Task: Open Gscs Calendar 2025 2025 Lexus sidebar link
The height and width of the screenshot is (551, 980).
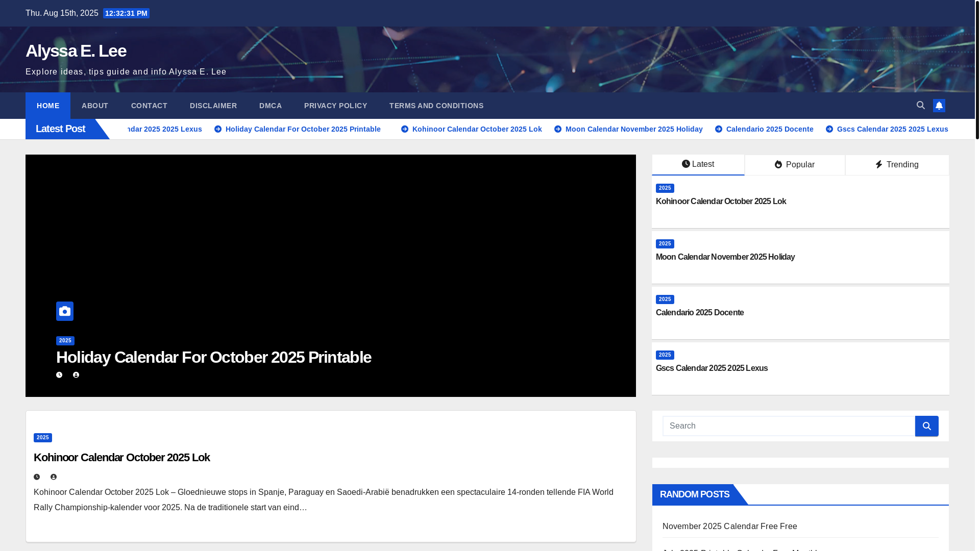Action: click(712, 368)
